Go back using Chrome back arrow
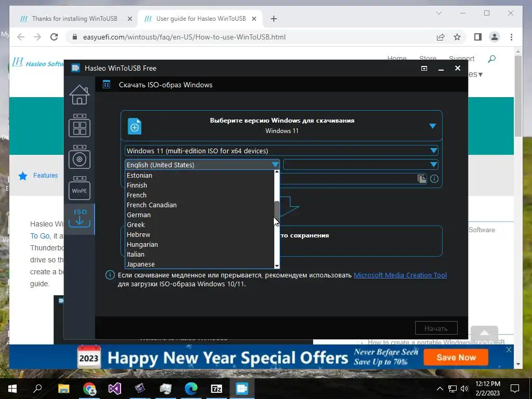Viewport: 532px width, 399px height. click(x=21, y=37)
